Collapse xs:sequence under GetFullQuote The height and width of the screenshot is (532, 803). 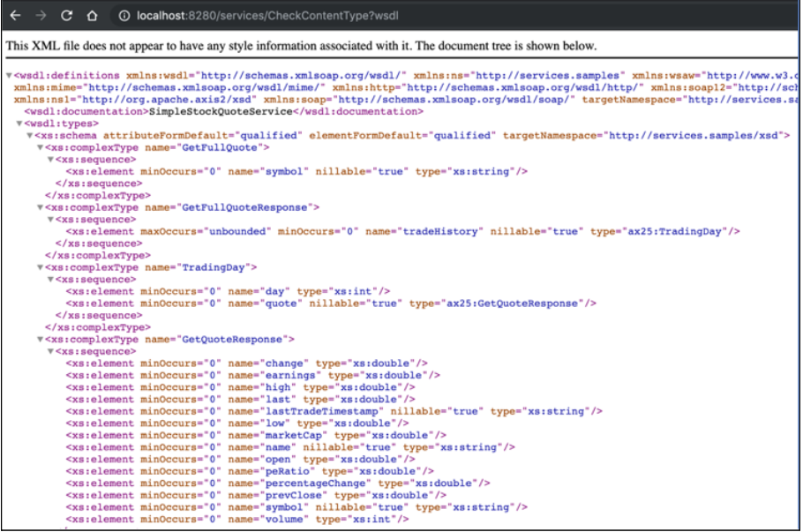pyautogui.click(x=50, y=160)
